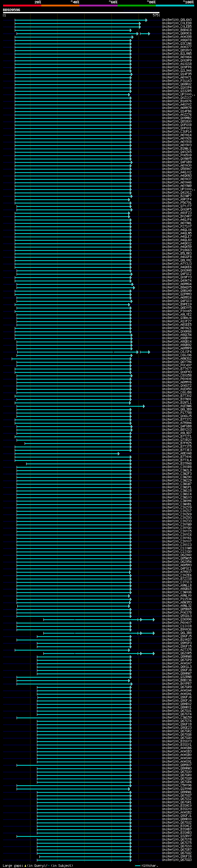Click the cyan ~100% identity legend bar
Image resolution: width=197 pixels, height=868 pixels.
(x=175, y=6)
